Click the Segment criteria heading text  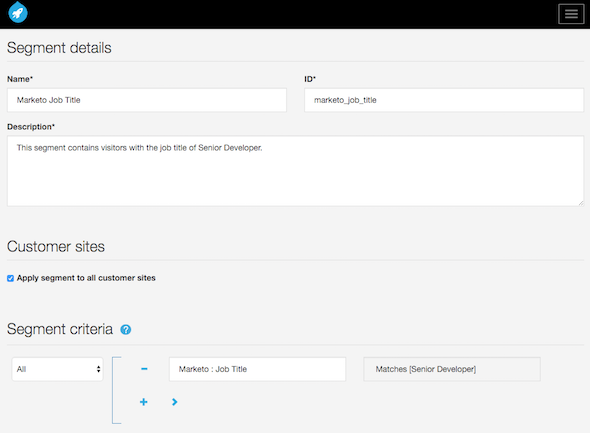point(60,329)
